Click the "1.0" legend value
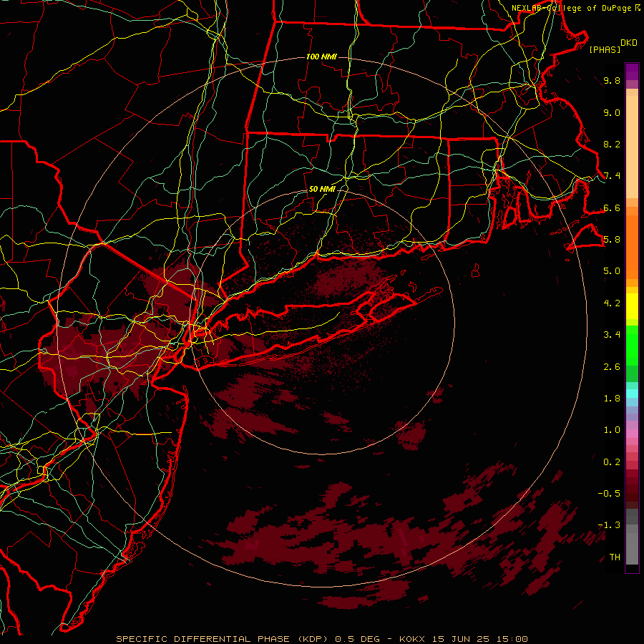Screen dimensions: 644x644 (612, 430)
